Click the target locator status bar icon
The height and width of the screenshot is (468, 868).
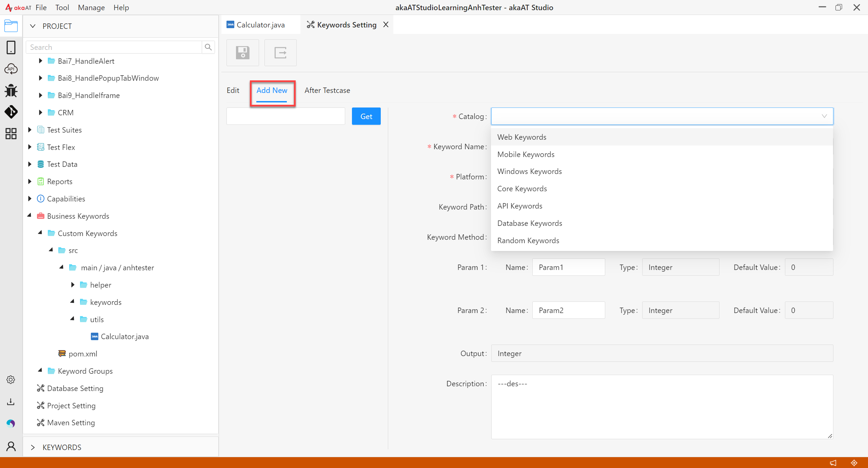(x=854, y=463)
